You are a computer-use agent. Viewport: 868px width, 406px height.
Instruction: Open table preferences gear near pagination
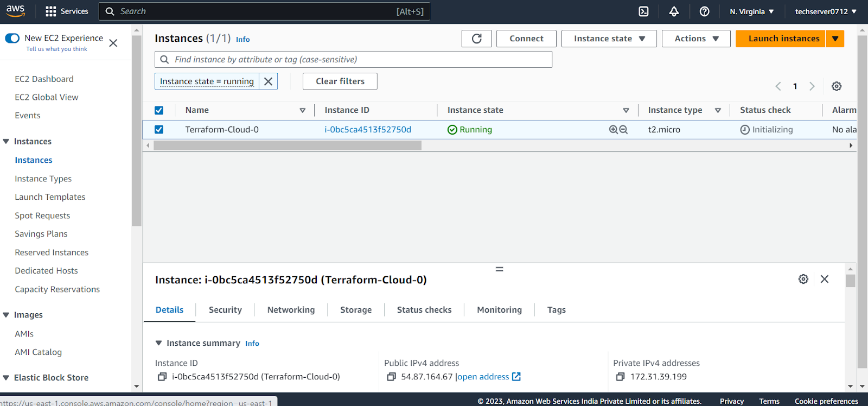click(x=837, y=86)
